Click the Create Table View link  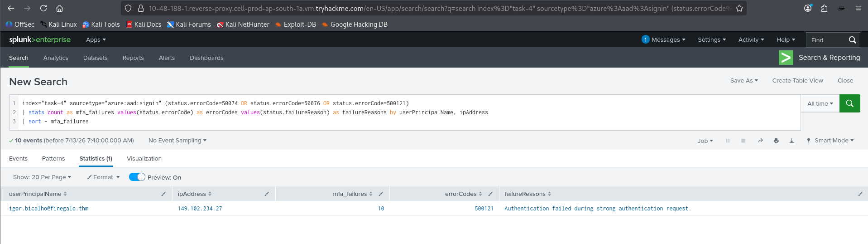pyautogui.click(x=797, y=80)
